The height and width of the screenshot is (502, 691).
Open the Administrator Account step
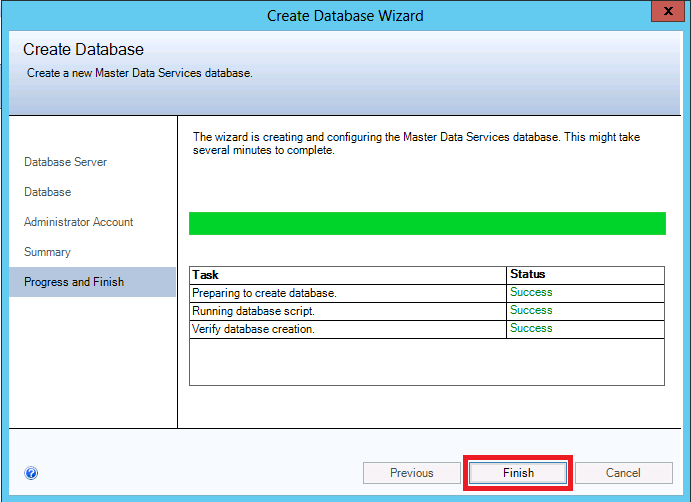coord(78,222)
